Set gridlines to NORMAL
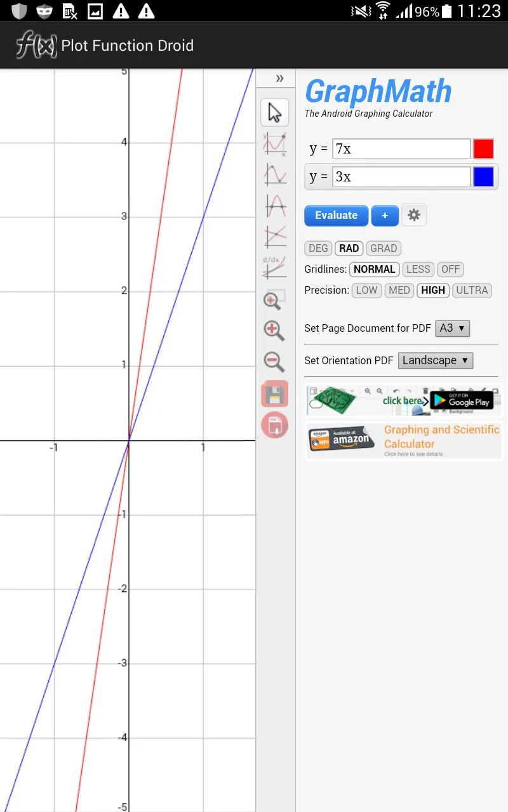This screenshot has height=812, width=508. pyautogui.click(x=375, y=269)
